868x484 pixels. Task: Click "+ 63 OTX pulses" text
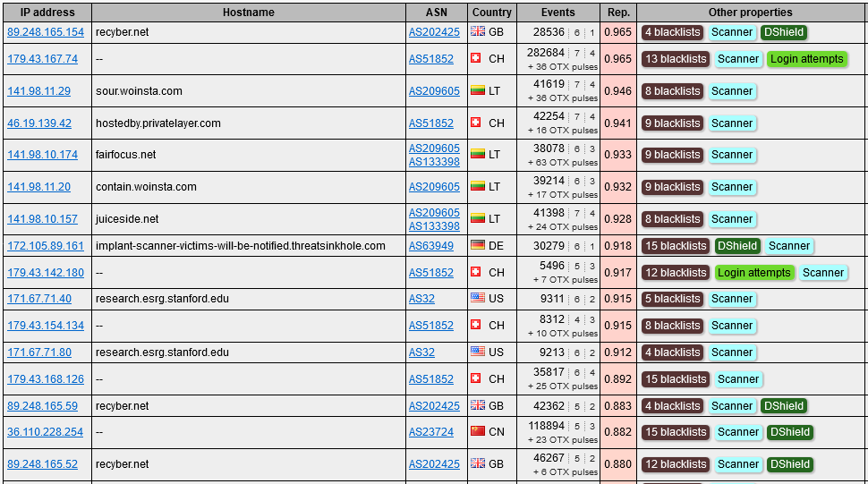tap(563, 162)
